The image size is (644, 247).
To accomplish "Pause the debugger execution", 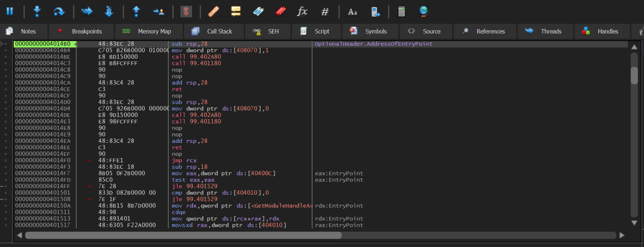I will coord(10,11).
